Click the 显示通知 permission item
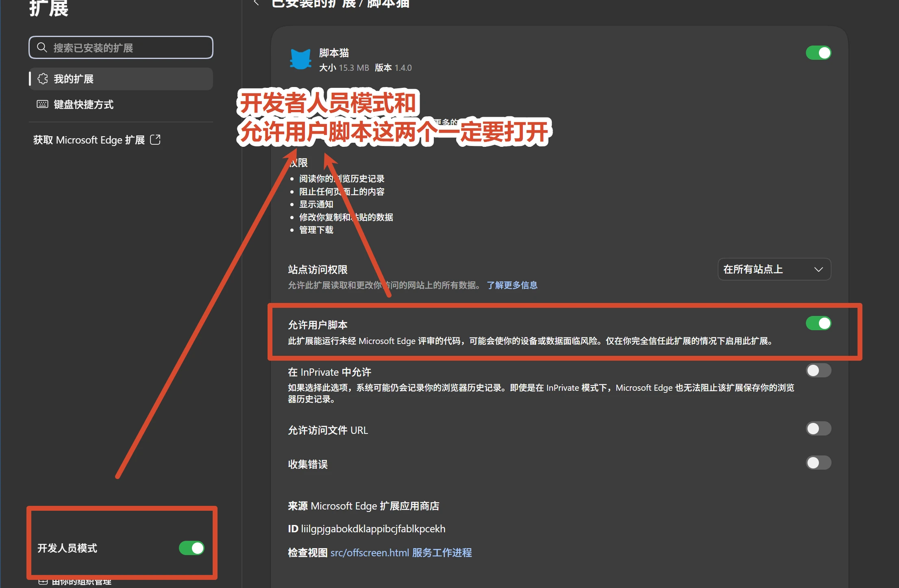899x588 pixels. coord(316,204)
